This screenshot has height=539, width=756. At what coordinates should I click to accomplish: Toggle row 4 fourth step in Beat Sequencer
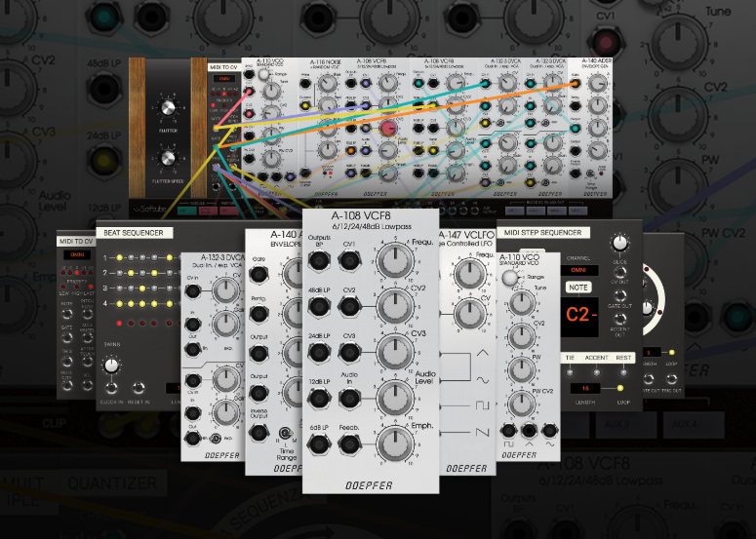[x=154, y=303]
